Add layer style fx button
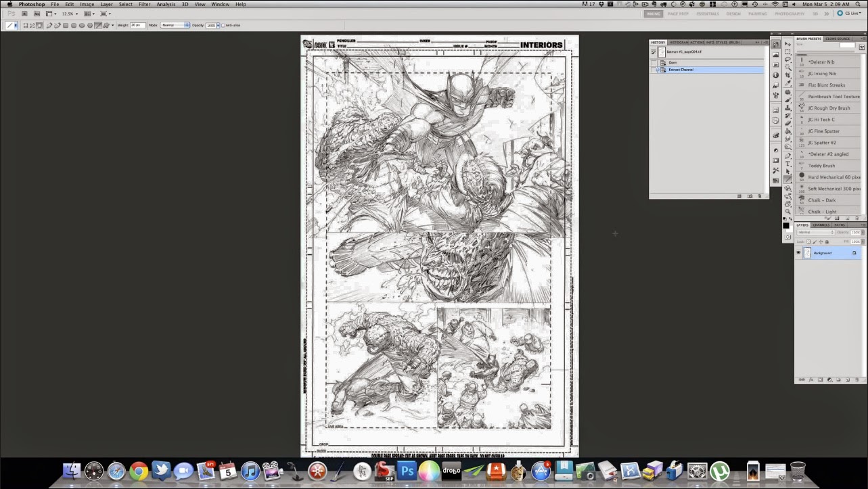868x489 pixels. coord(811,379)
